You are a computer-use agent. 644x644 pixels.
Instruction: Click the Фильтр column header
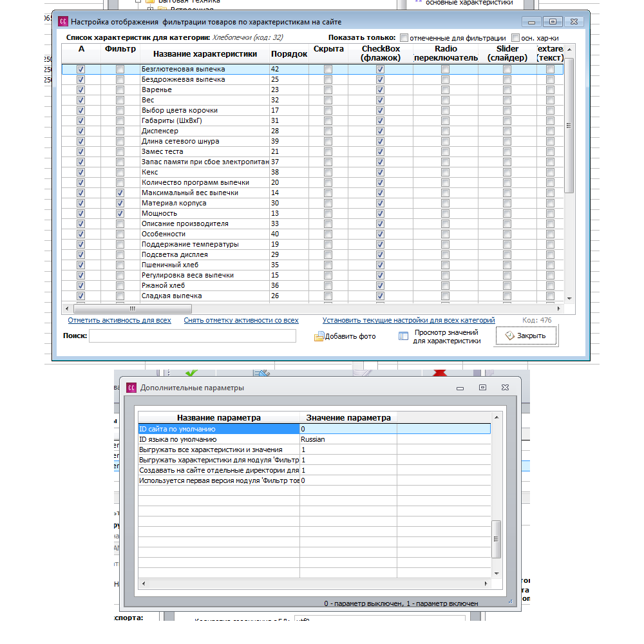tap(120, 49)
